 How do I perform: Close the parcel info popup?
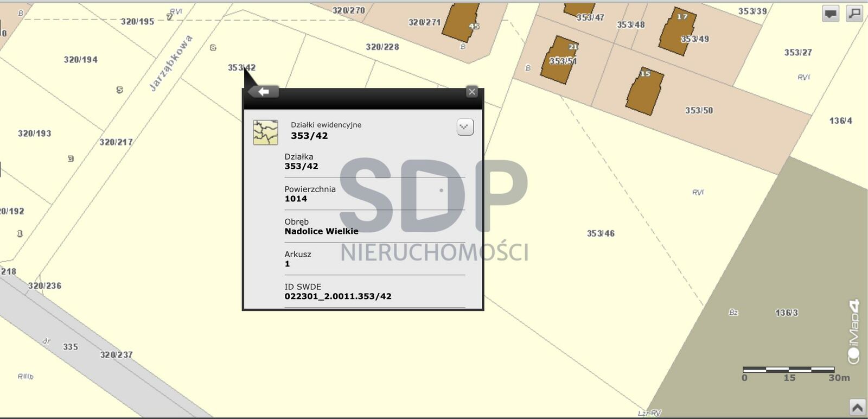(x=472, y=92)
